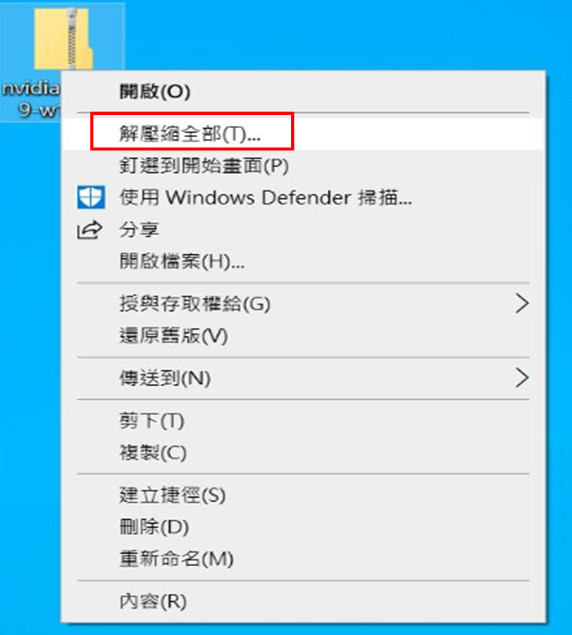The width and height of the screenshot is (572, 635).
Task: Select 建立捷徑(S) menu entry
Action: pos(303,495)
